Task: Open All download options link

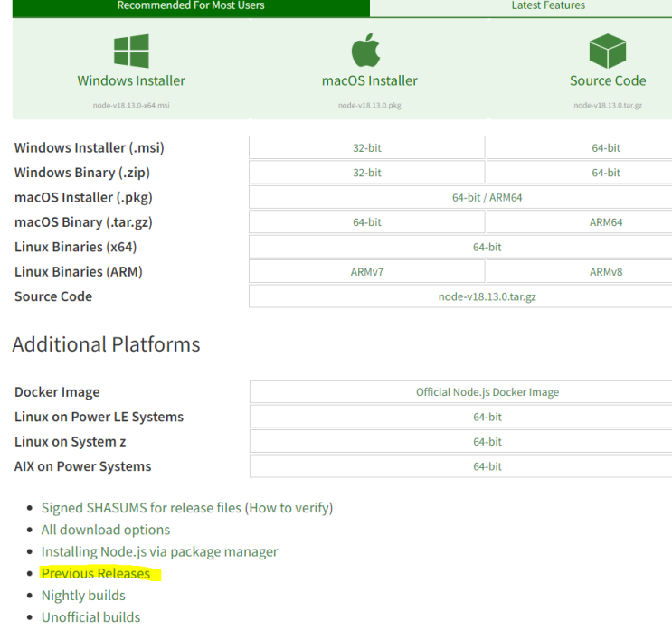Action: (x=106, y=530)
